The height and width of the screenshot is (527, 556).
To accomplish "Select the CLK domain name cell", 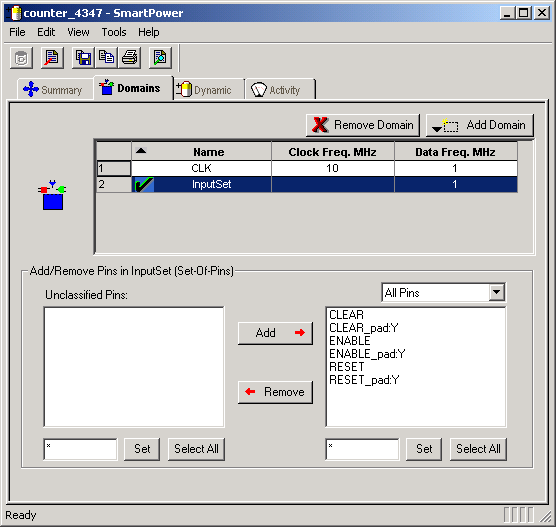I will (201, 168).
